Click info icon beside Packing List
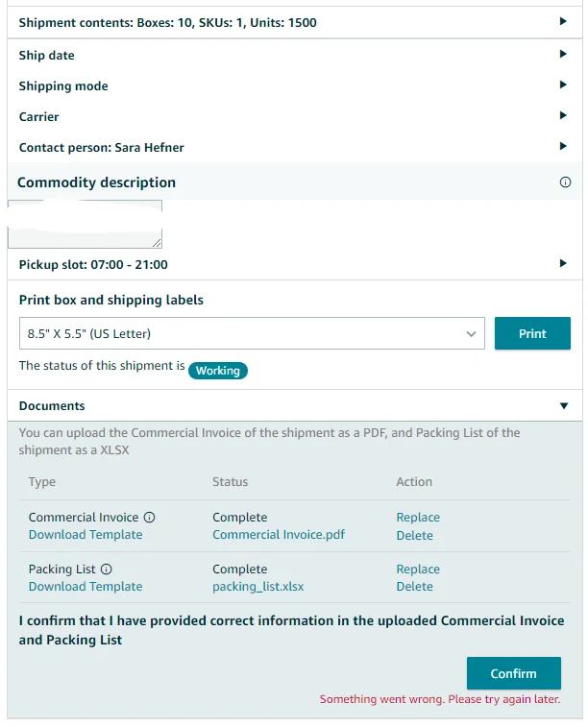 (x=107, y=569)
